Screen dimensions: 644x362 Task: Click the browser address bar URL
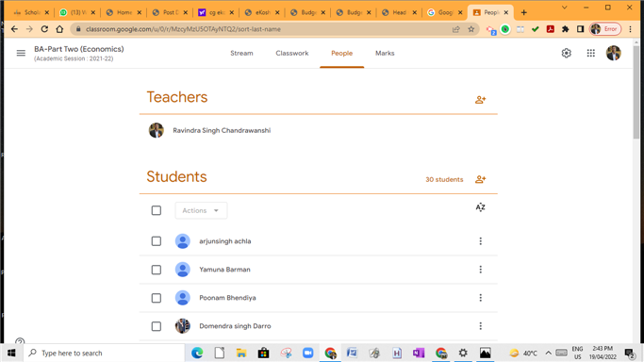pyautogui.click(x=183, y=29)
